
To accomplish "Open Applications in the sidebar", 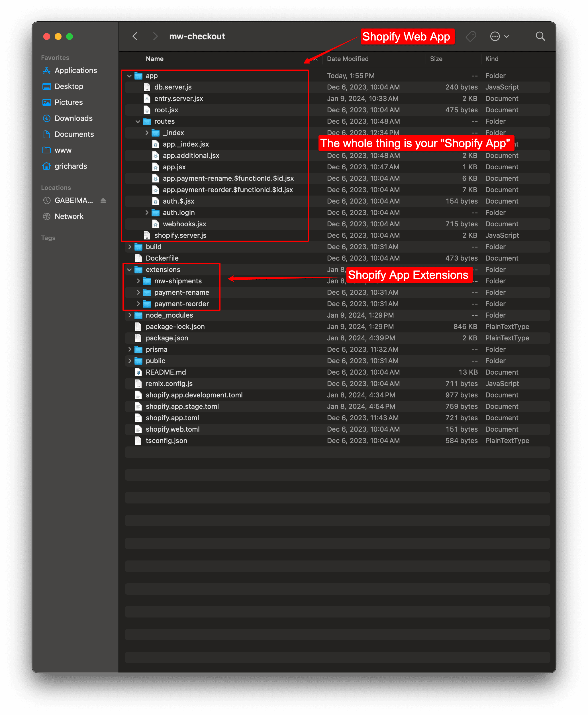I will (x=75, y=70).
